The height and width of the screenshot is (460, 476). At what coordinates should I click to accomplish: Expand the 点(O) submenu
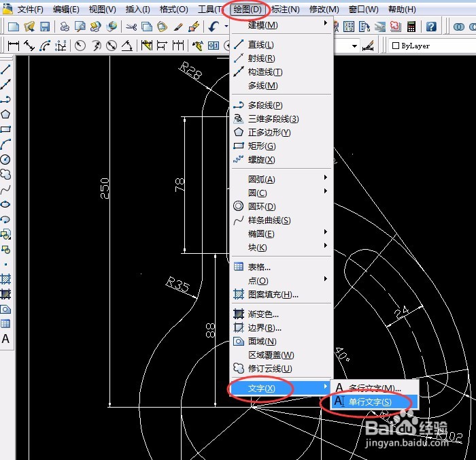pyautogui.click(x=326, y=278)
